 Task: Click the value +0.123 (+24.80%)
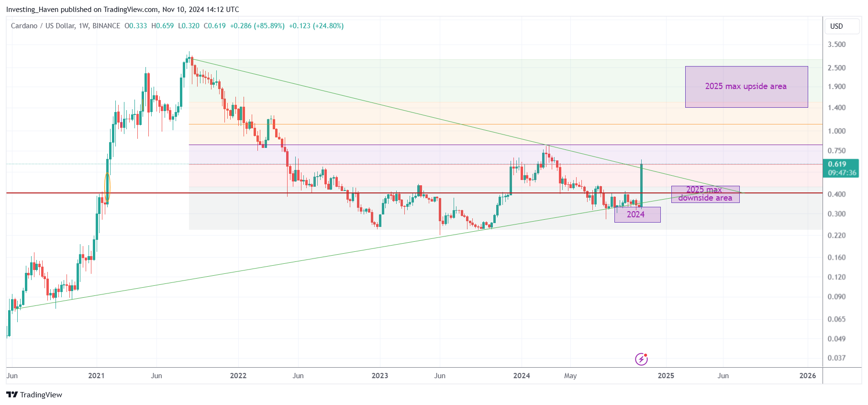316,26
